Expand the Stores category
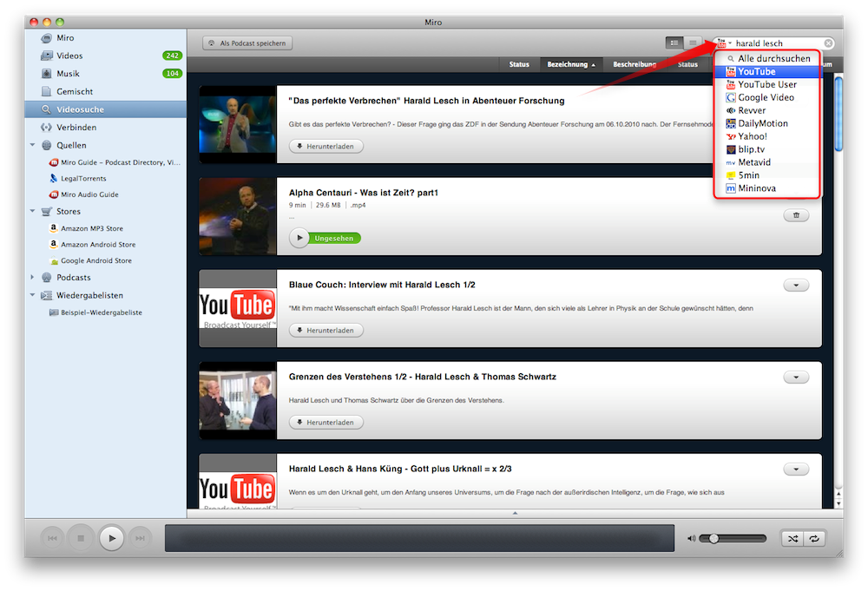The image size is (868, 591). click(32, 211)
